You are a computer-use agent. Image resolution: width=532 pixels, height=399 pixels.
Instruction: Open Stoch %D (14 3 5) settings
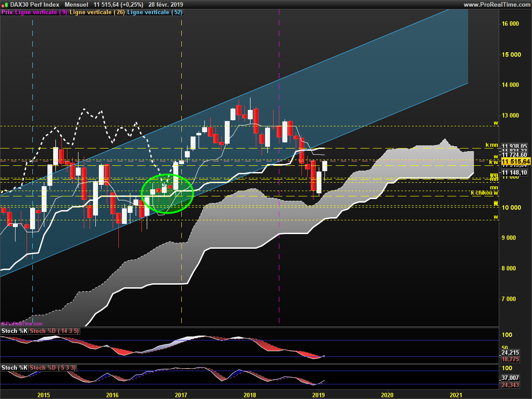[x=55, y=331]
